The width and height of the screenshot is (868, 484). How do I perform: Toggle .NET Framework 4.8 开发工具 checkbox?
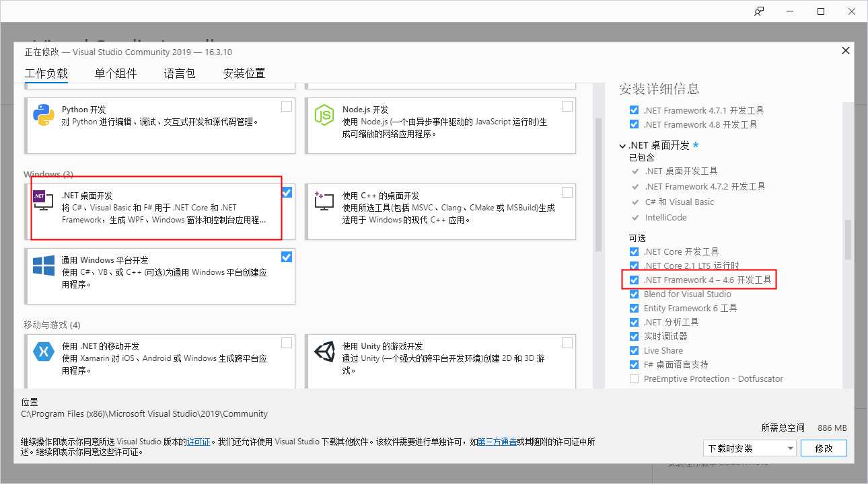[x=634, y=124]
